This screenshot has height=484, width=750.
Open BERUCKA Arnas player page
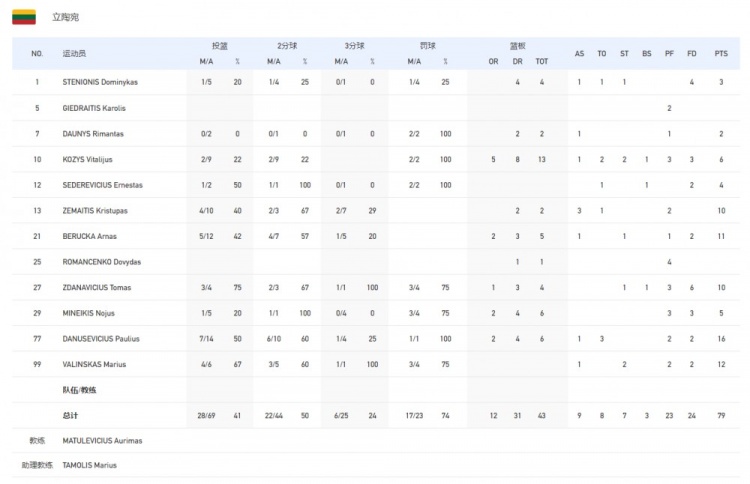pos(88,237)
